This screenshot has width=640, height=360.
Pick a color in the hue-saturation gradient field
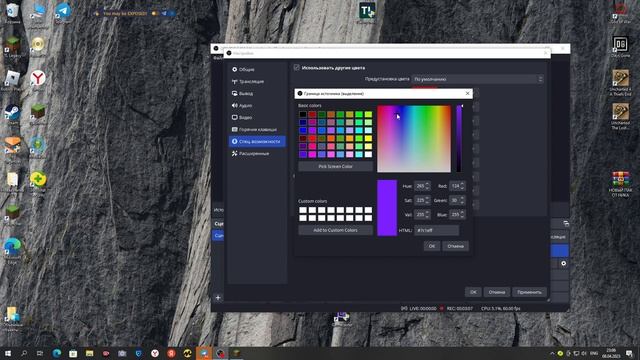coord(414,139)
